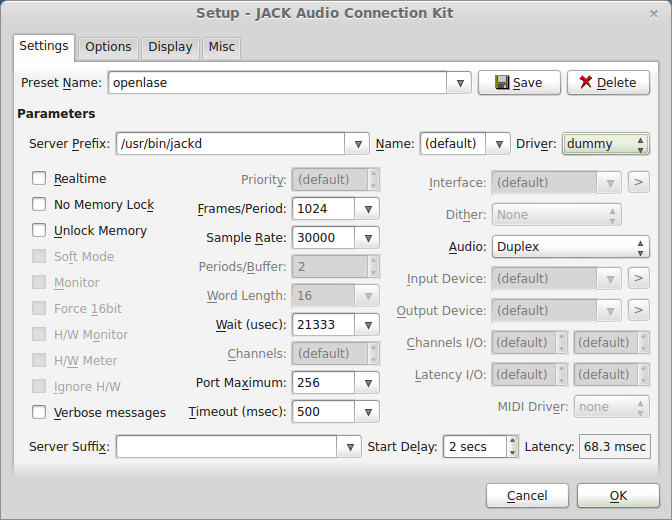Expand the Port Maximum dropdown arrow
The image size is (672, 520).
tap(367, 382)
